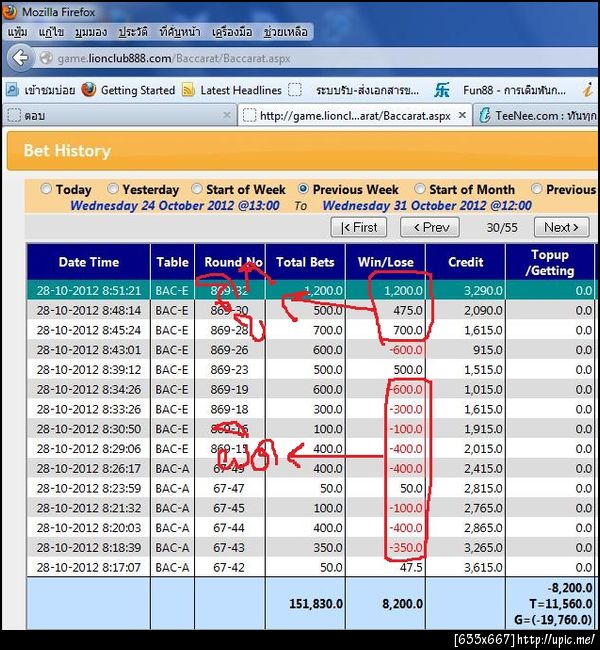The height and width of the screenshot is (650, 600).
Task: Click the Bet History heading
Action: point(67,150)
